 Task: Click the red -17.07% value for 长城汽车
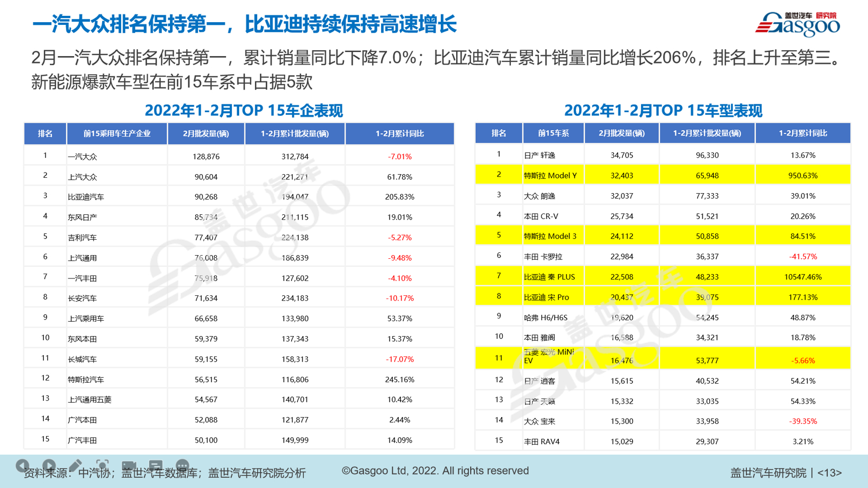point(400,359)
